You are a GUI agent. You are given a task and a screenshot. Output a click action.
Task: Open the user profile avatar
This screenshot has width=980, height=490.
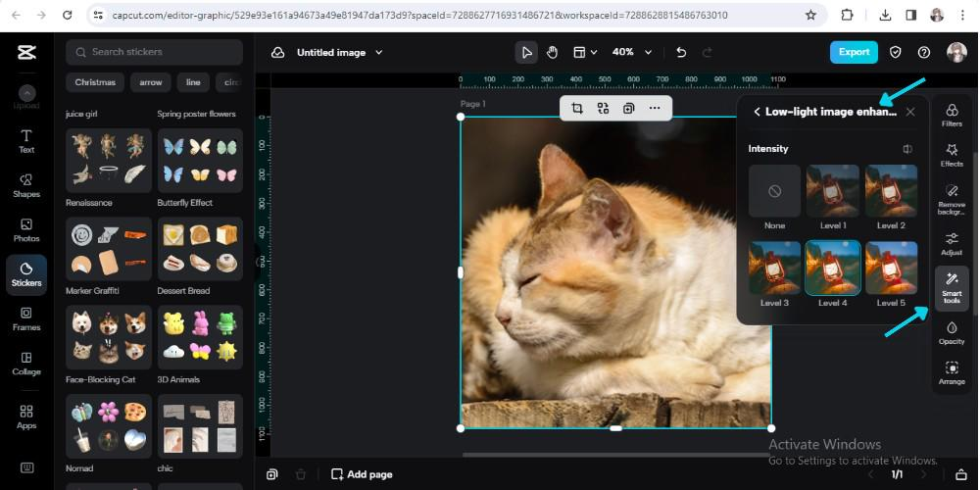coord(956,53)
